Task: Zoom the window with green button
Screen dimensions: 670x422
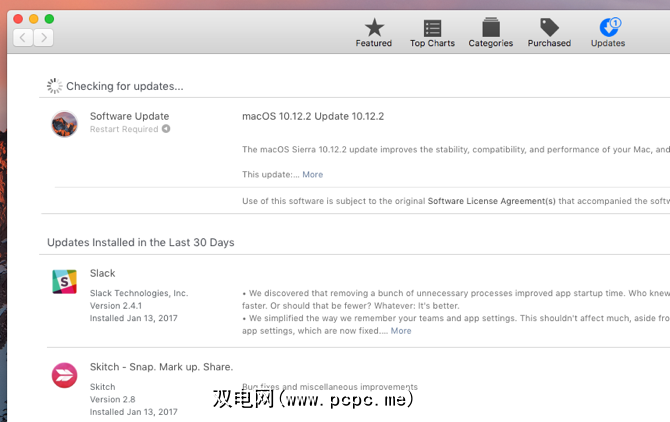Action: (x=49, y=19)
